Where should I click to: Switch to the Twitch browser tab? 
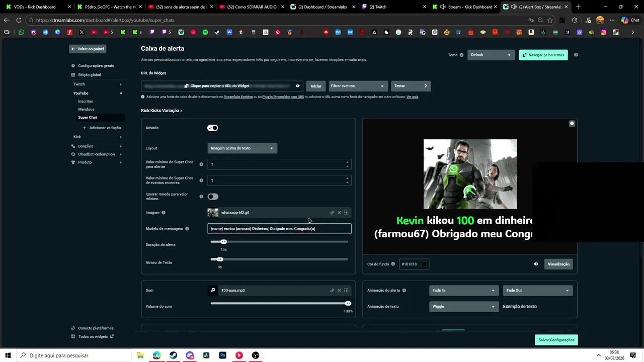click(395, 7)
